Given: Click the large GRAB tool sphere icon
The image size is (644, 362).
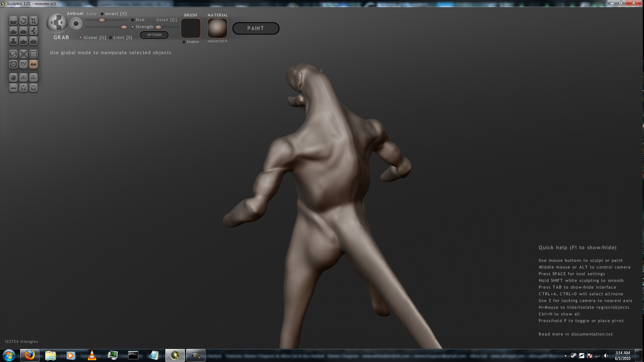Looking at the screenshot, I should [x=57, y=23].
